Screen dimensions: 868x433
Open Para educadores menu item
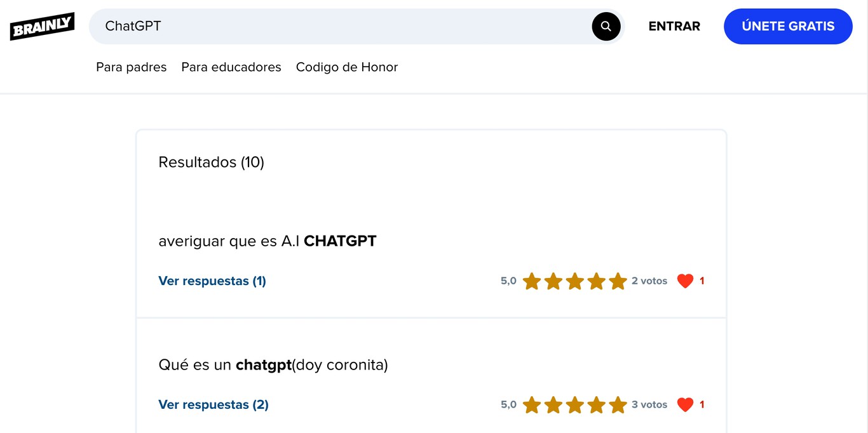point(231,67)
